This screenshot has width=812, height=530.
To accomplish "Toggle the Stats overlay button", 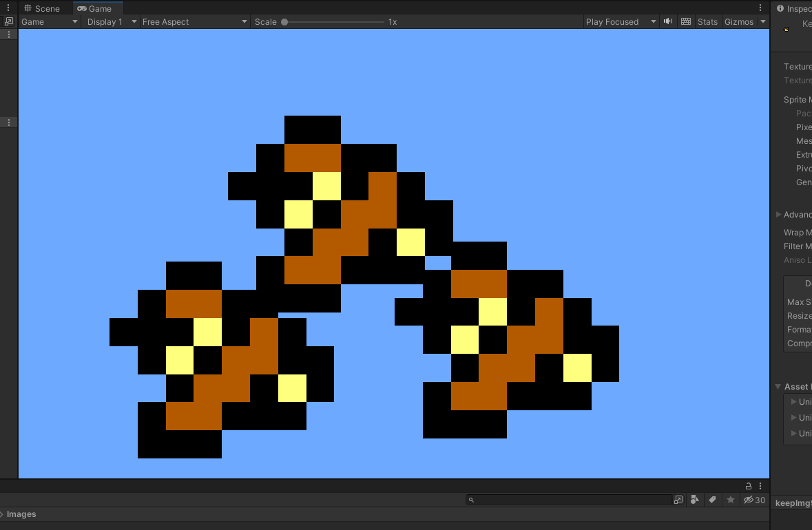I will pos(707,22).
